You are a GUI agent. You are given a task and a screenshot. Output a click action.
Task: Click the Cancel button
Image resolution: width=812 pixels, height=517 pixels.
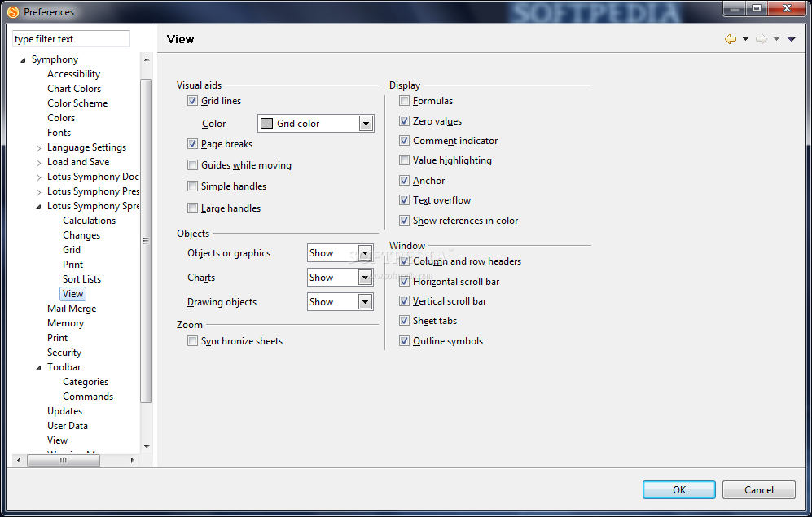click(x=759, y=489)
